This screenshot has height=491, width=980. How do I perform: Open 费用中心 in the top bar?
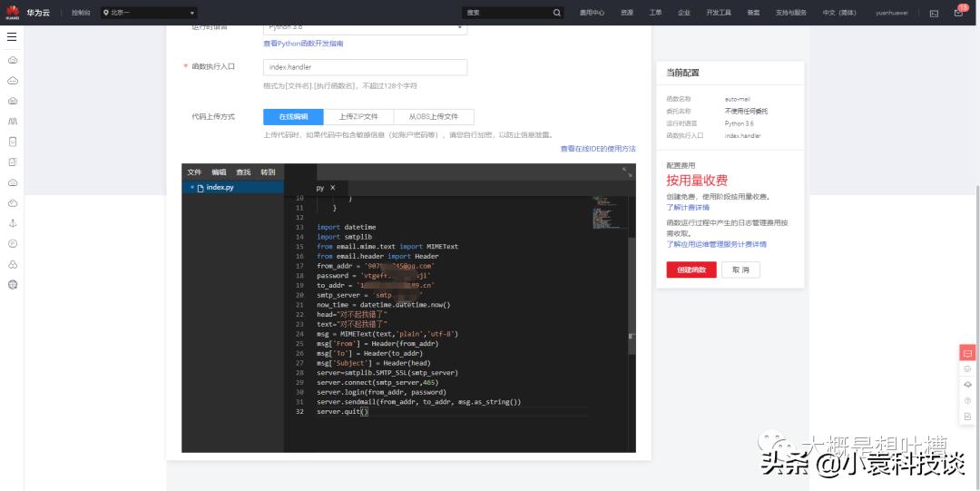pyautogui.click(x=592, y=13)
